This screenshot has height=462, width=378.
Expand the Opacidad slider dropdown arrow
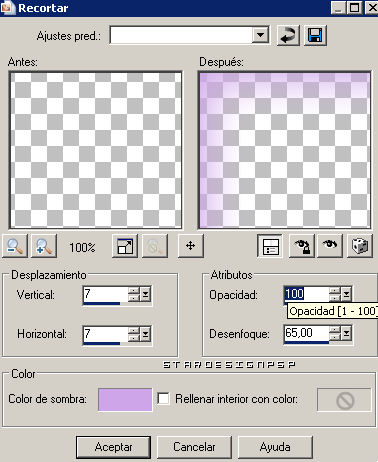[x=347, y=294]
